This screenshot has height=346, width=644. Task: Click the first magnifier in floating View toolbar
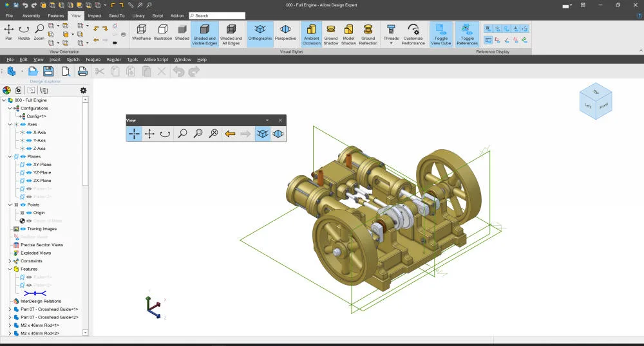182,134
